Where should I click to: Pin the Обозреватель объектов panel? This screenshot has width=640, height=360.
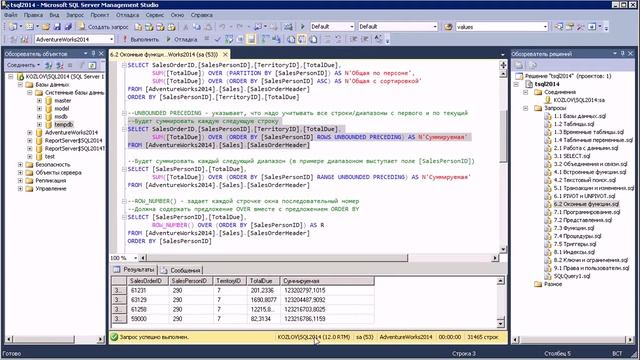tap(93, 53)
